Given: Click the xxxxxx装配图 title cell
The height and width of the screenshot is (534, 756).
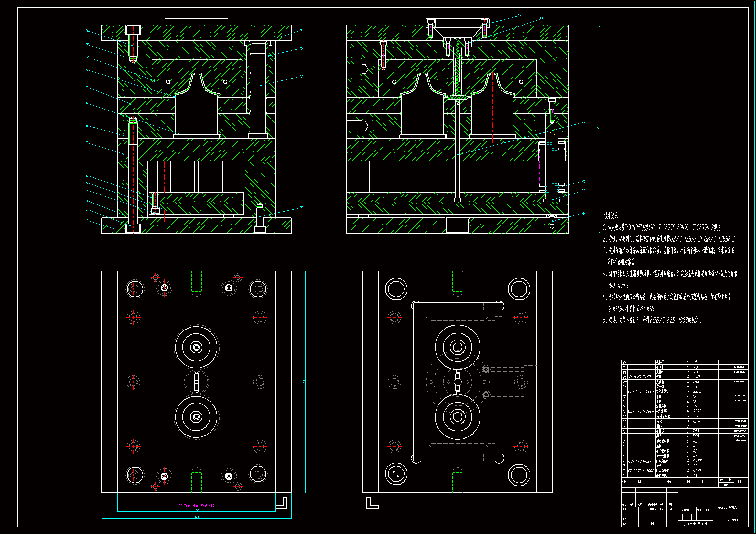Looking at the screenshot, I should point(727,508).
